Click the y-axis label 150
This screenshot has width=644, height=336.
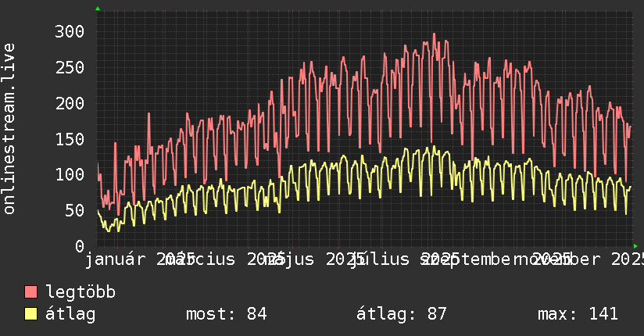(x=70, y=139)
